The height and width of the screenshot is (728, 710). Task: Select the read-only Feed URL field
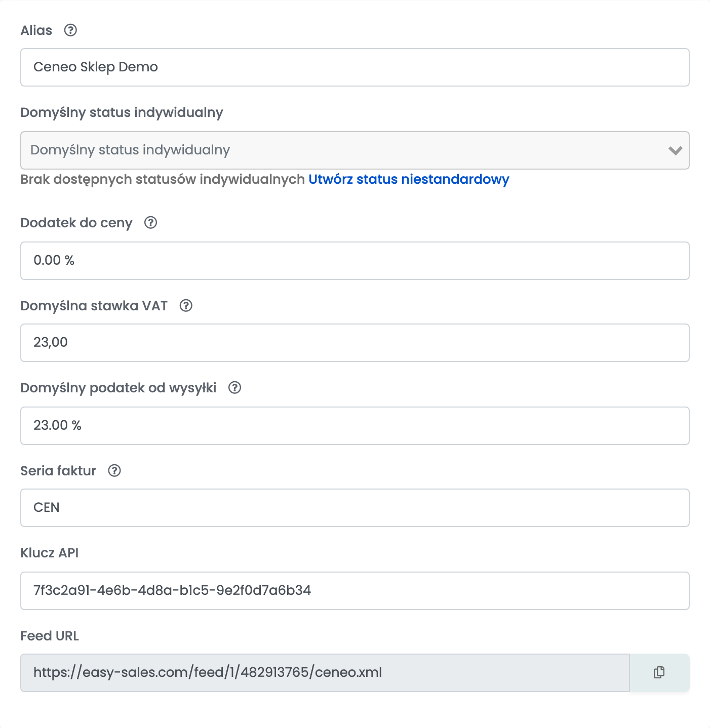pyautogui.click(x=325, y=673)
